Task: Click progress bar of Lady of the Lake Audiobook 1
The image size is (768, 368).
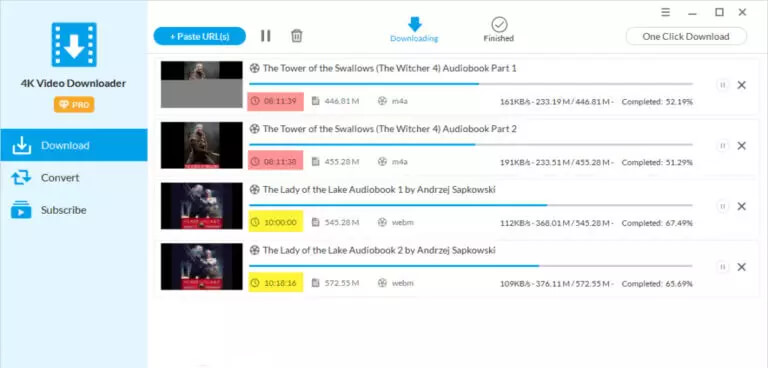Action: pos(471,205)
